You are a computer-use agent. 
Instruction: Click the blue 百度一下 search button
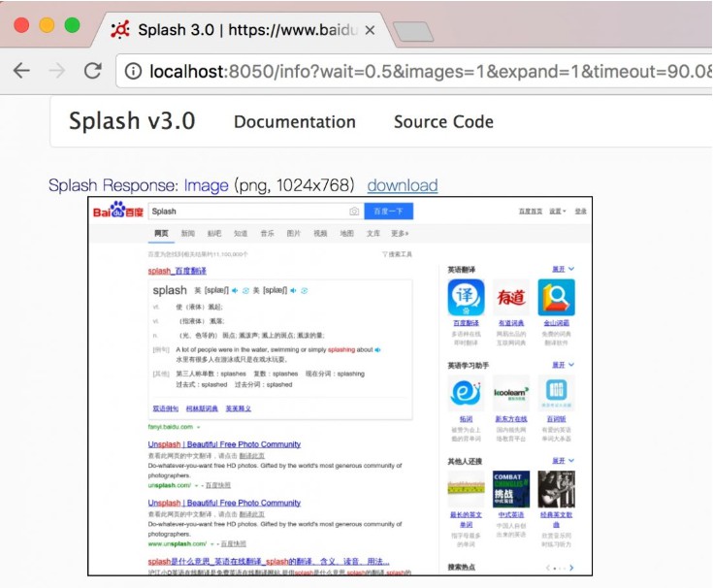click(x=388, y=212)
